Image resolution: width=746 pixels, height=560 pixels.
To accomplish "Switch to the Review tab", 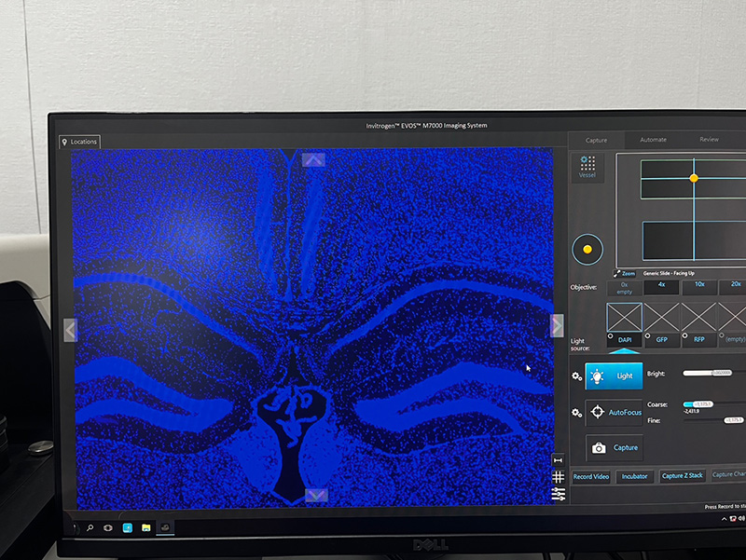I will pyautogui.click(x=709, y=140).
